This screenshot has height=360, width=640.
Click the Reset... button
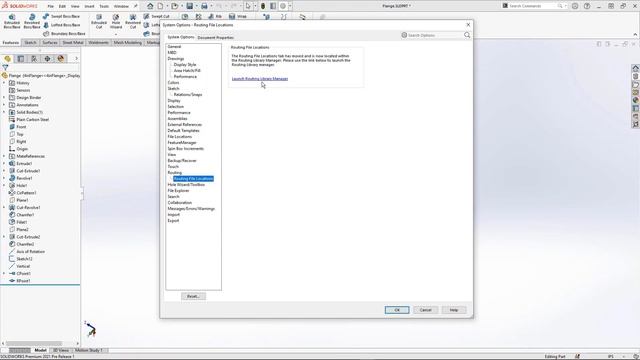point(193,296)
